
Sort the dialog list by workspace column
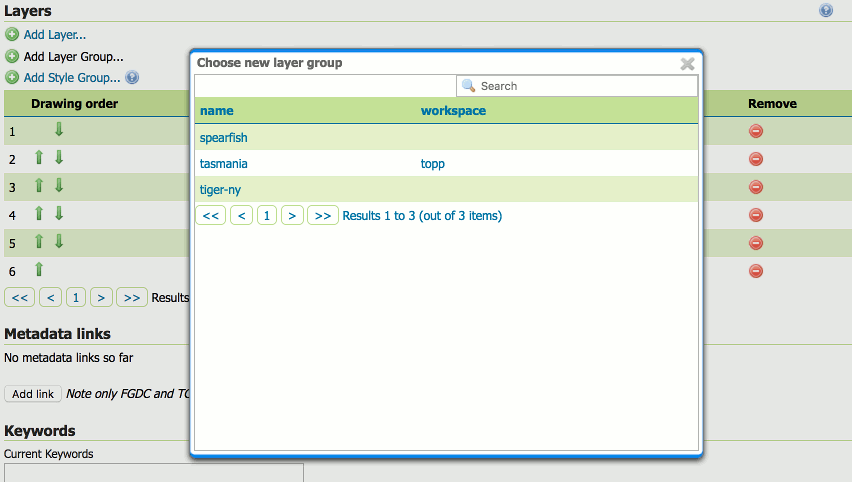click(x=453, y=111)
